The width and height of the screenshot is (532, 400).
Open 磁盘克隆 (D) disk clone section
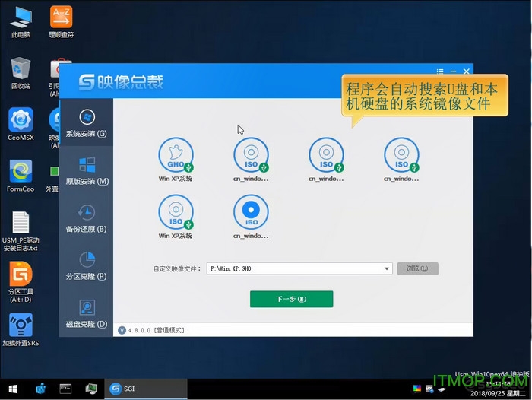point(86,313)
